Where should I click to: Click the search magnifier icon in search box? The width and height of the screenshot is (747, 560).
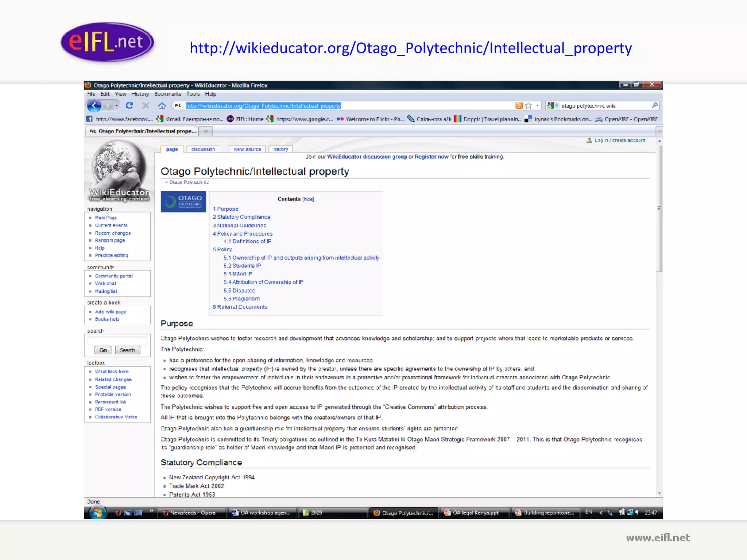(x=655, y=105)
